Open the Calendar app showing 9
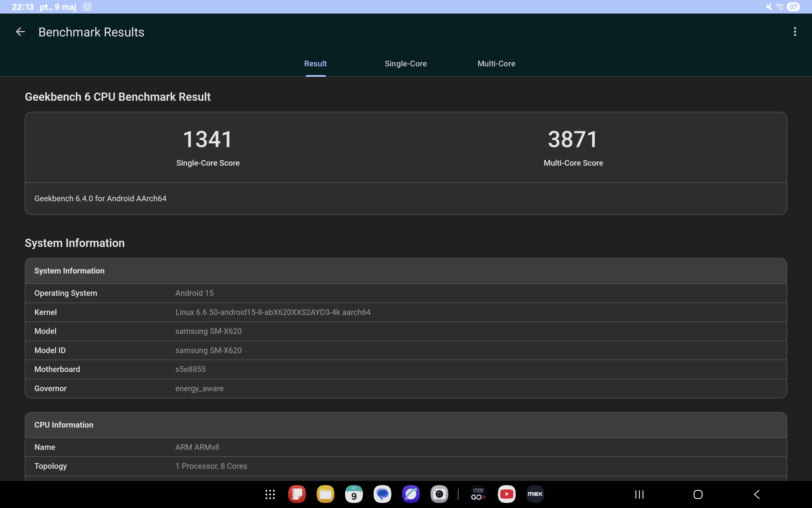 tap(354, 494)
